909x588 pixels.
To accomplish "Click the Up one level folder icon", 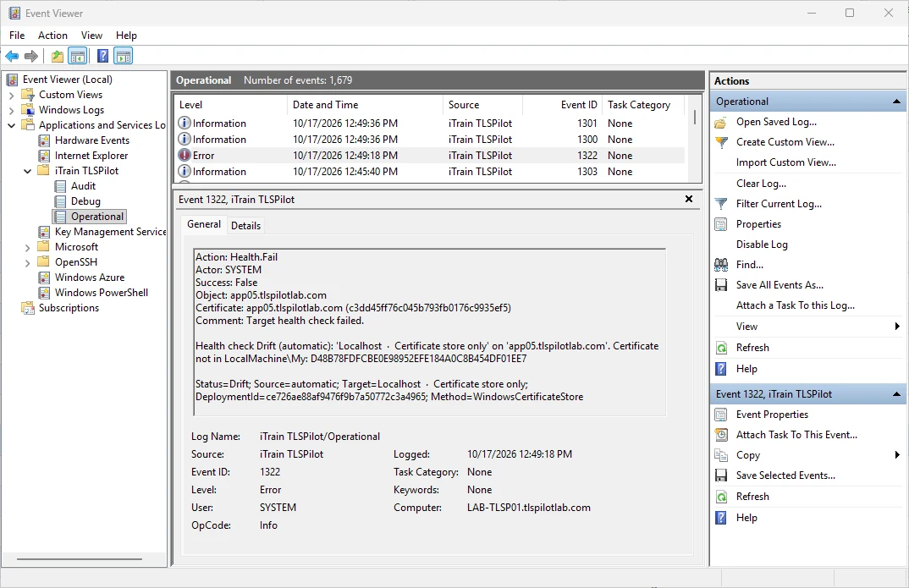I will point(57,56).
